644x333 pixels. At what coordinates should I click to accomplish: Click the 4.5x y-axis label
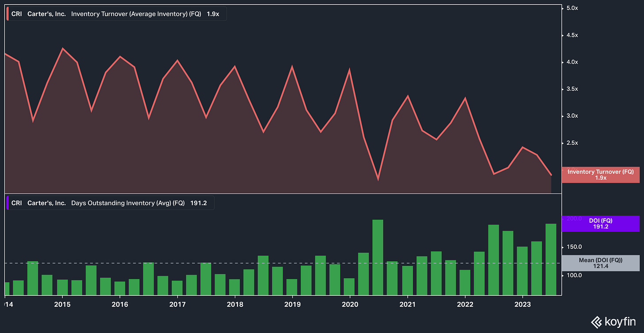(572, 35)
